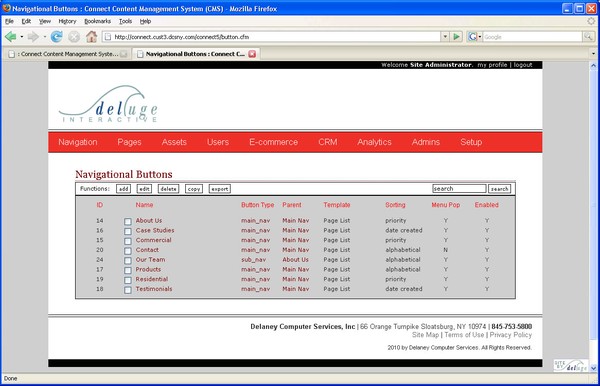Viewport: 600px width, 386px height.
Task: Tick the Contact checkbox
Action: [x=128, y=251]
